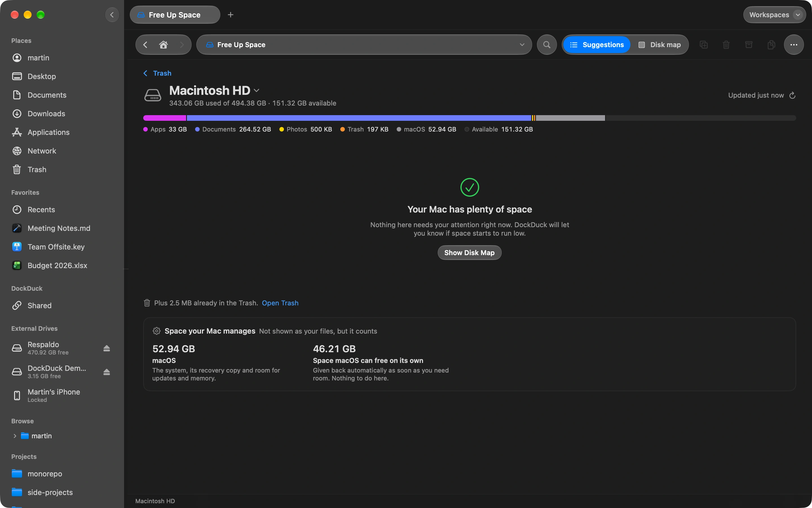Click the Apps segment of storage bar
The width and height of the screenshot is (812, 508).
(164, 118)
